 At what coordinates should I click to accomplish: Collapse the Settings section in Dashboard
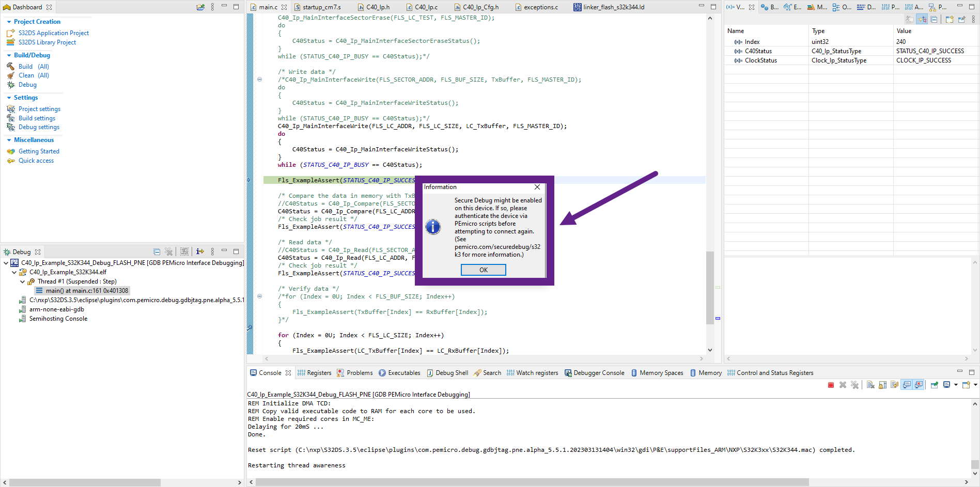(x=9, y=98)
